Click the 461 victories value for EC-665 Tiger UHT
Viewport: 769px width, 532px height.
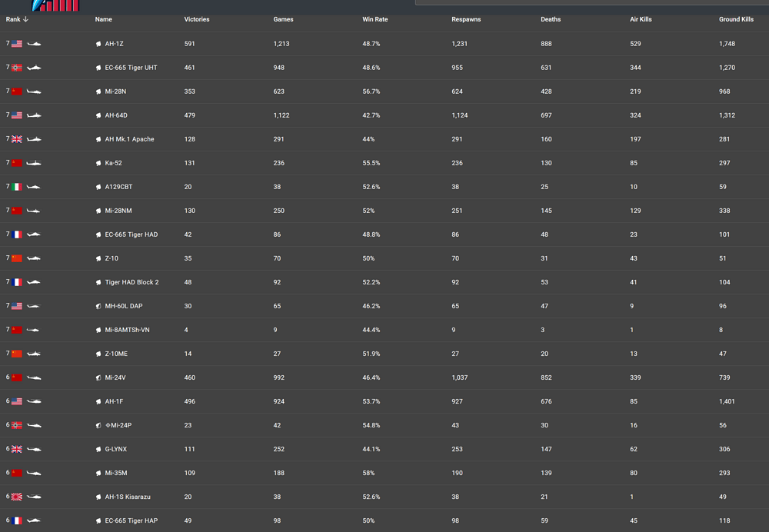pos(190,68)
